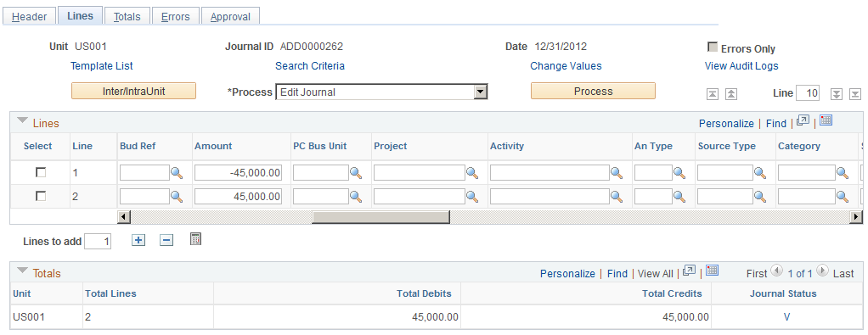Screen dimensions: 868x335
Task: Check the Select box for line 2
Action: (41, 196)
